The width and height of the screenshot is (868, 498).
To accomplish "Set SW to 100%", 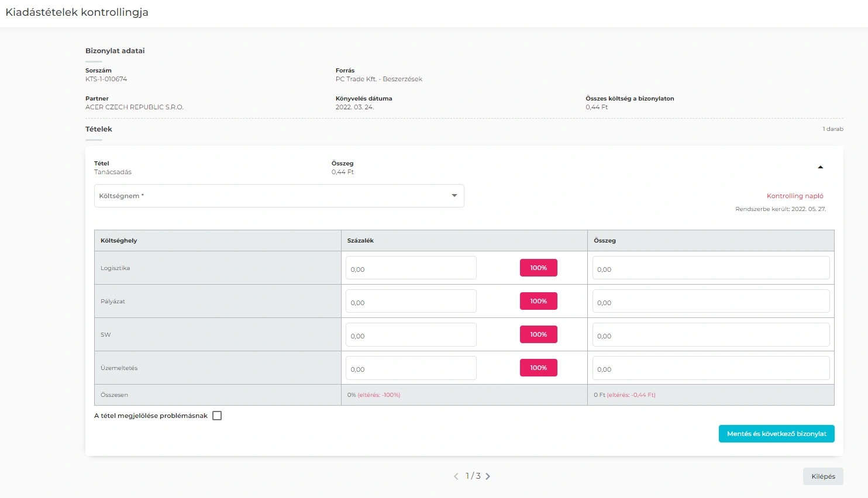I will [x=538, y=334].
